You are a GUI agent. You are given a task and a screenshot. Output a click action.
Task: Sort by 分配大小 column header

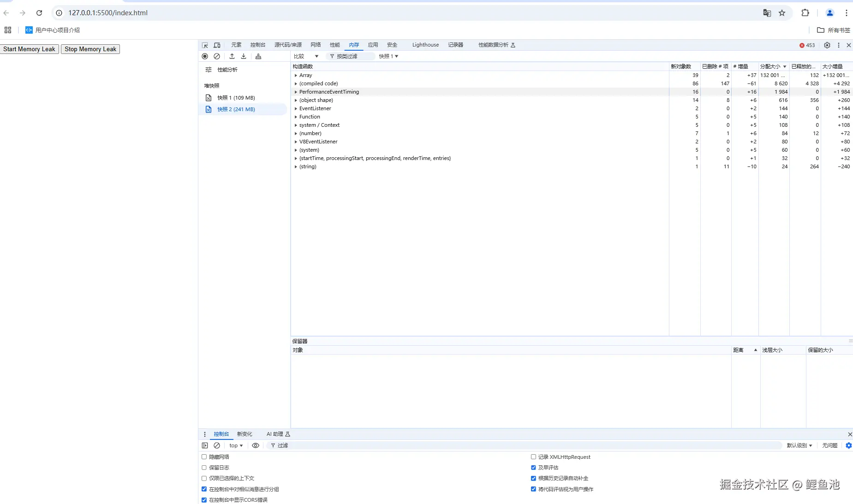click(x=774, y=66)
